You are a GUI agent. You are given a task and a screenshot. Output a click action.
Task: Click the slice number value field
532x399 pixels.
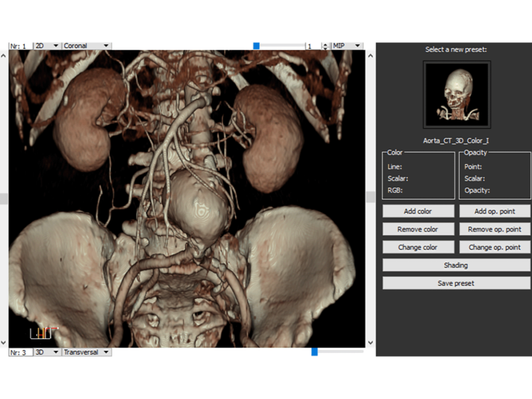314,46
